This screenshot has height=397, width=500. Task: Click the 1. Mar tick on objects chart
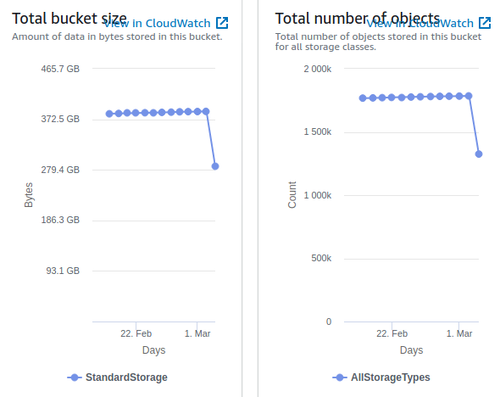tap(459, 333)
